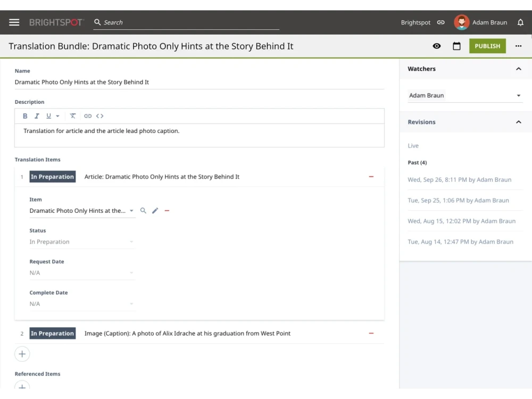Collapse the Revisions panel
Viewport: 532px width, 399px height.
point(518,122)
